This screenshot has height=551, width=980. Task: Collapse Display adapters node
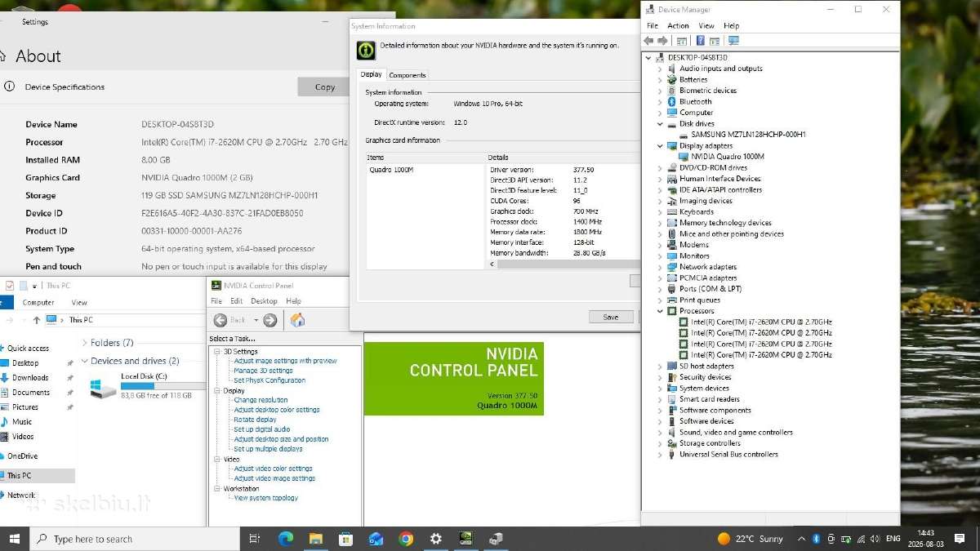point(660,146)
